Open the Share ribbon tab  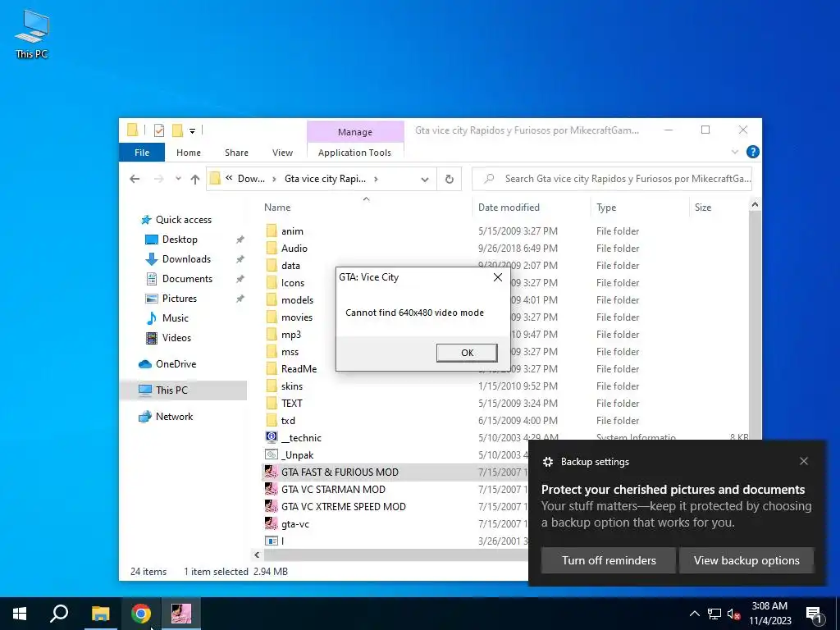tap(236, 152)
